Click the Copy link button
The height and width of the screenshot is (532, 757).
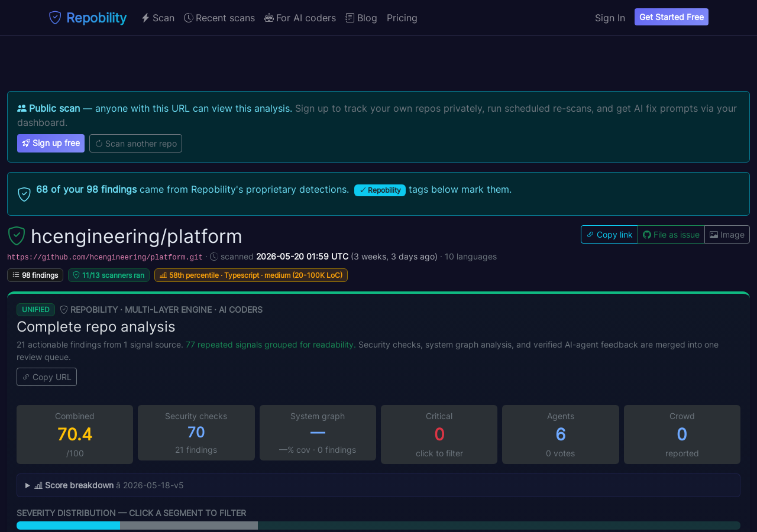pos(609,234)
